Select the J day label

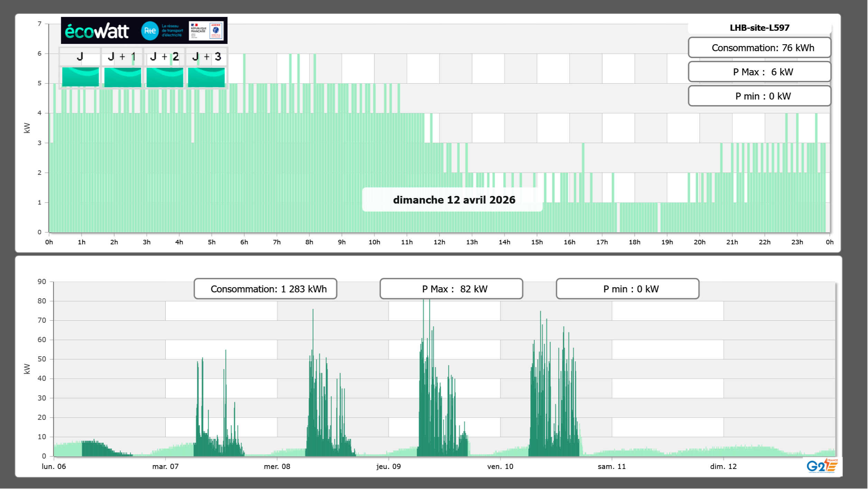point(80,57)
